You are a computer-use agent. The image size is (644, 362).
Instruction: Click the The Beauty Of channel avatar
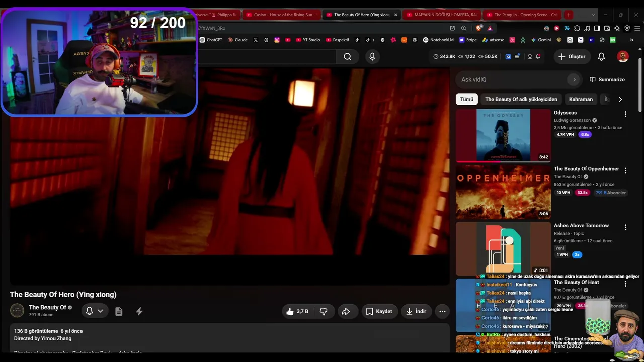coord(17,311)
